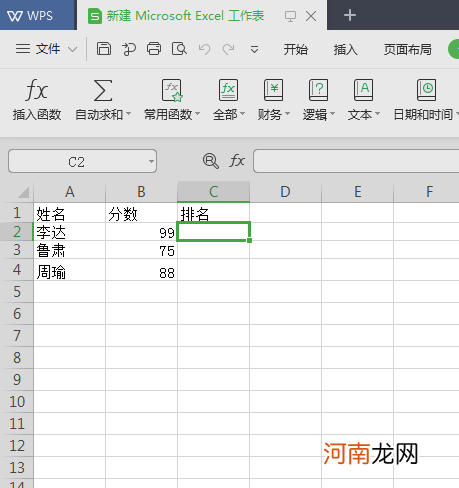459x488 pixels.
Task: Click the AutoSum sigma icon
Action: point(103,90)
